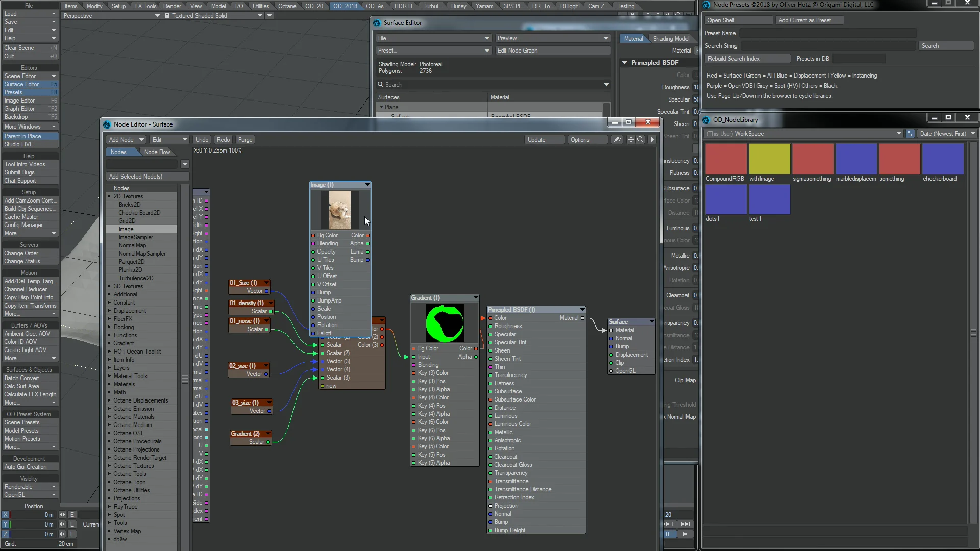980x551 pixels.
Task: Jump to last frame with skip-end button
Action: [685, 524]
